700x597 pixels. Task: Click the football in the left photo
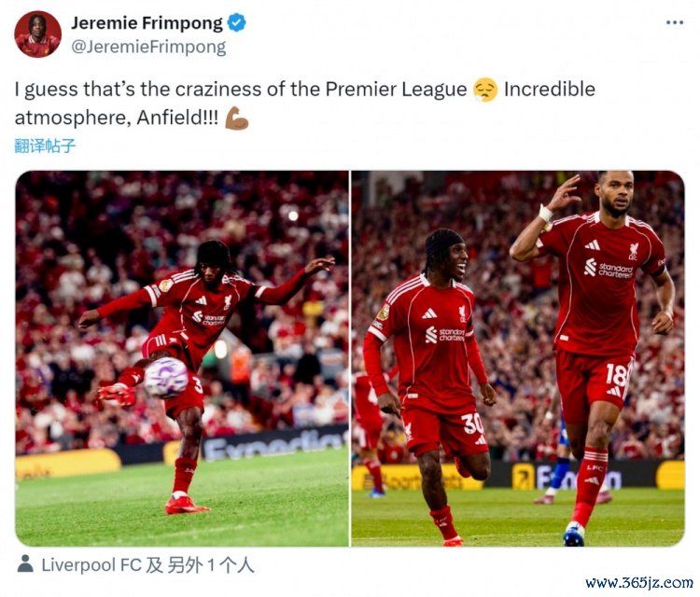(x=166, y=378)
